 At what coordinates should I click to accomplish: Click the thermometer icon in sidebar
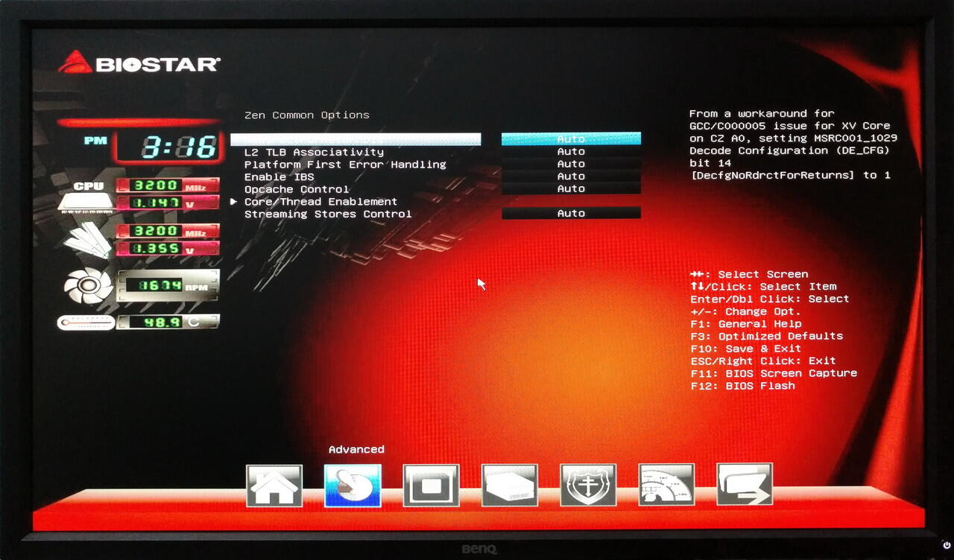tap(86, 322)
